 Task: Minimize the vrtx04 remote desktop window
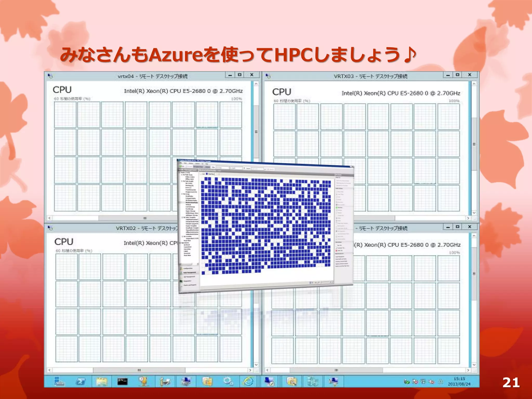click(230, 75)
